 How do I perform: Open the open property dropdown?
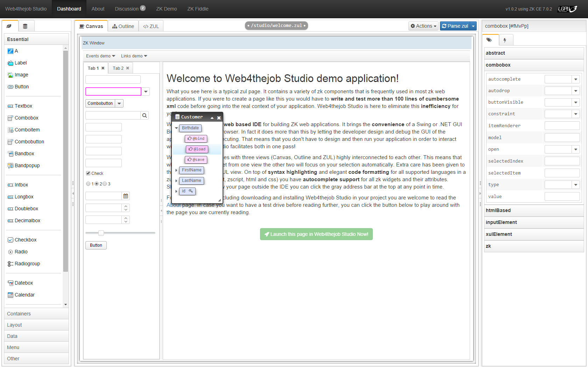(576, 150)
